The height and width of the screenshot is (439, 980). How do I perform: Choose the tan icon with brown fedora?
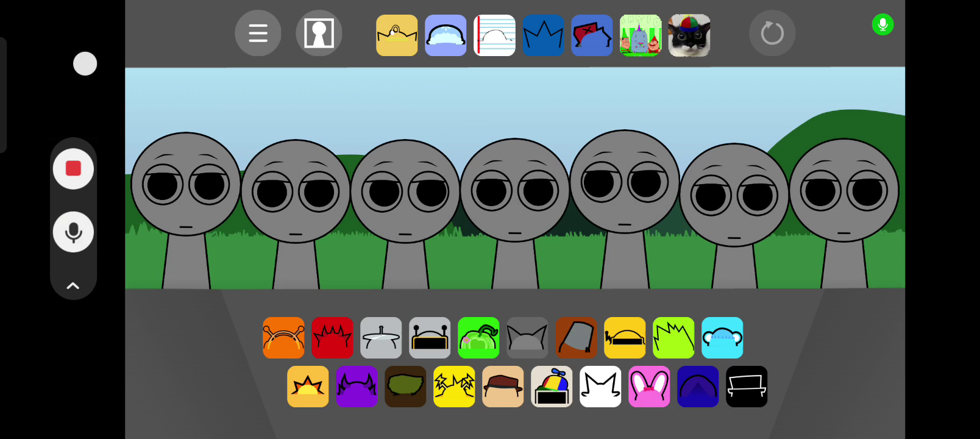[503, 387]
